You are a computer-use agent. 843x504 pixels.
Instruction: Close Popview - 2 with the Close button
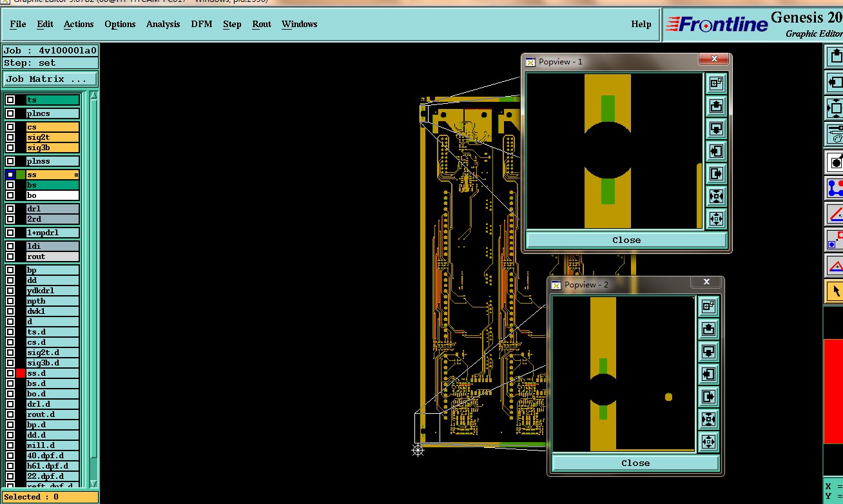coord(635,463)
